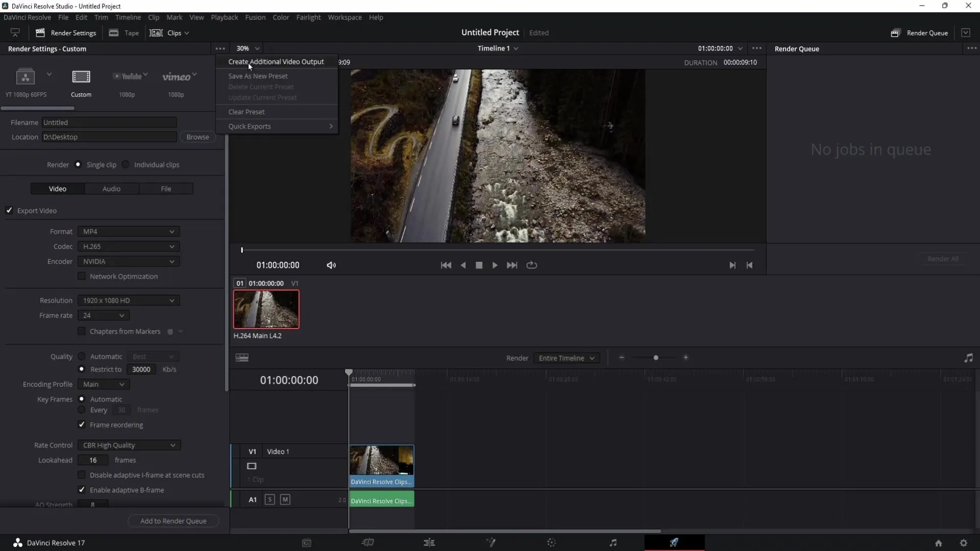Open viewer zoom 30% dropdown
This screenshot has height=551, width=980.
[x=248, y=48]
